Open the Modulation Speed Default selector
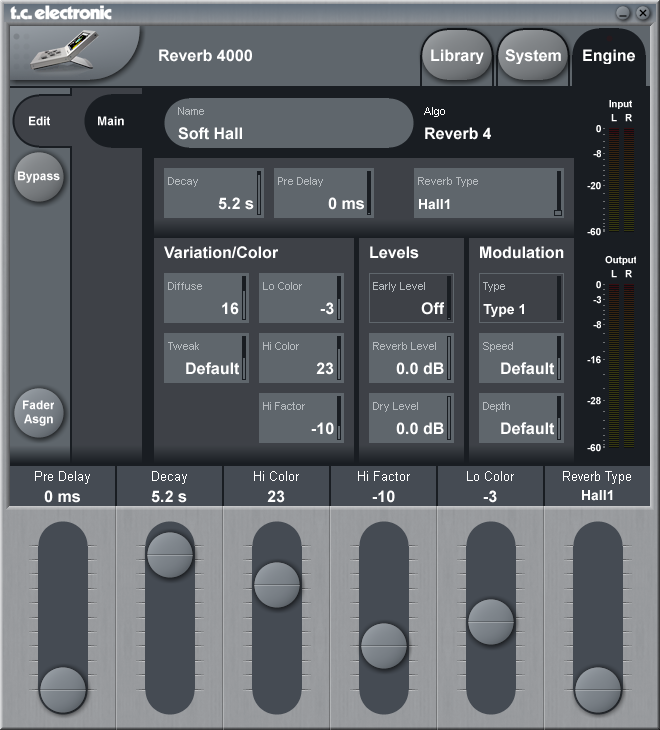Screen dimensions: 660x730 click(521, 358)
